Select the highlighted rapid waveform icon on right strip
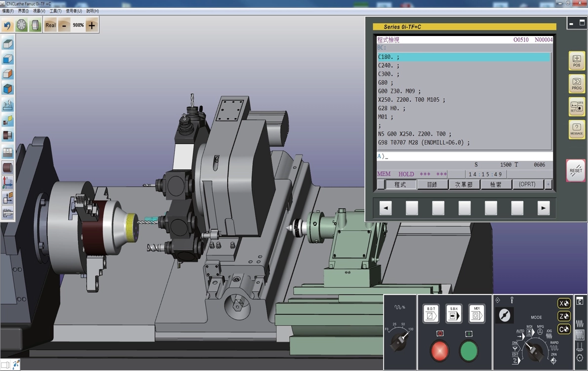588x371 pixels. click(580, 334)
